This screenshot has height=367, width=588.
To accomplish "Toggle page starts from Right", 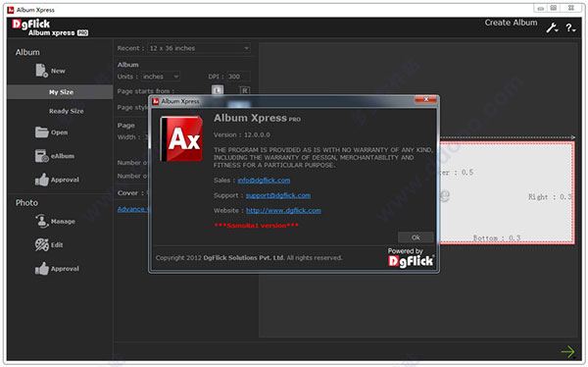I will pos(244,90).
